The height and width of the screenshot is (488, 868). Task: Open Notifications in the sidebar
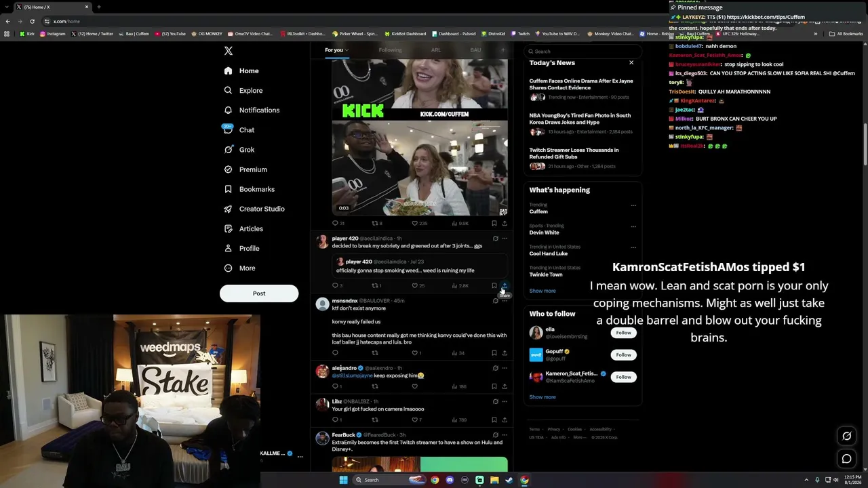click(252, 110)
